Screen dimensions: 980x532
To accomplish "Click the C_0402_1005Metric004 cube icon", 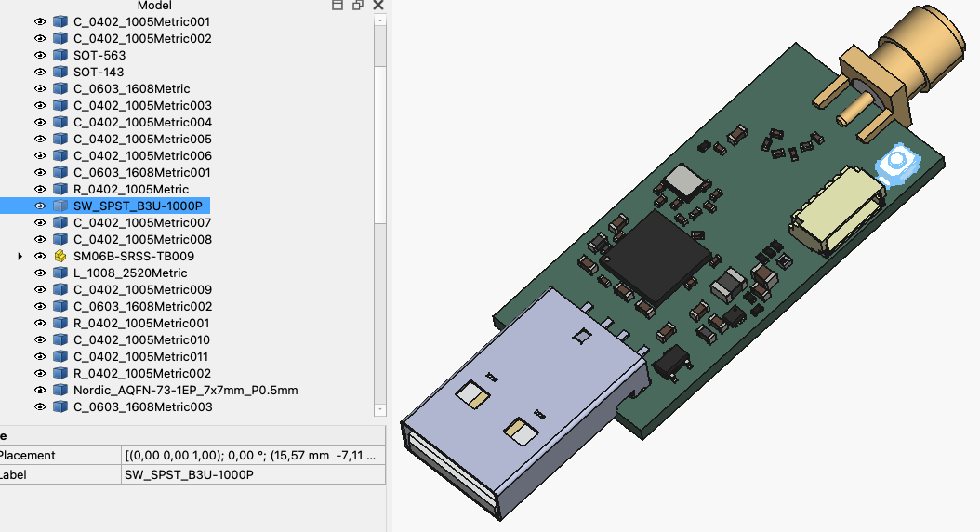I will tap(60, 122).
